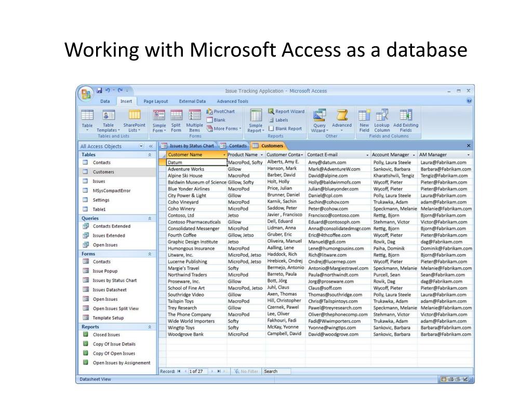The width and height of the screenshot is (532, 399).
Task: Switch to the Advanced Tools ribbon tab
Action: click(x=232, y=101)
